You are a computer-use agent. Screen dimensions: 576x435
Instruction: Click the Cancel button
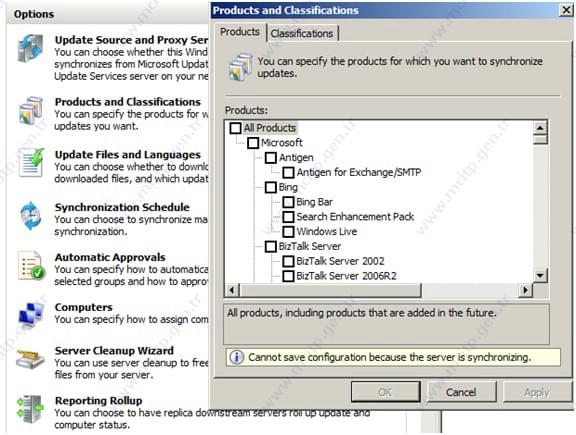[461, 392]
